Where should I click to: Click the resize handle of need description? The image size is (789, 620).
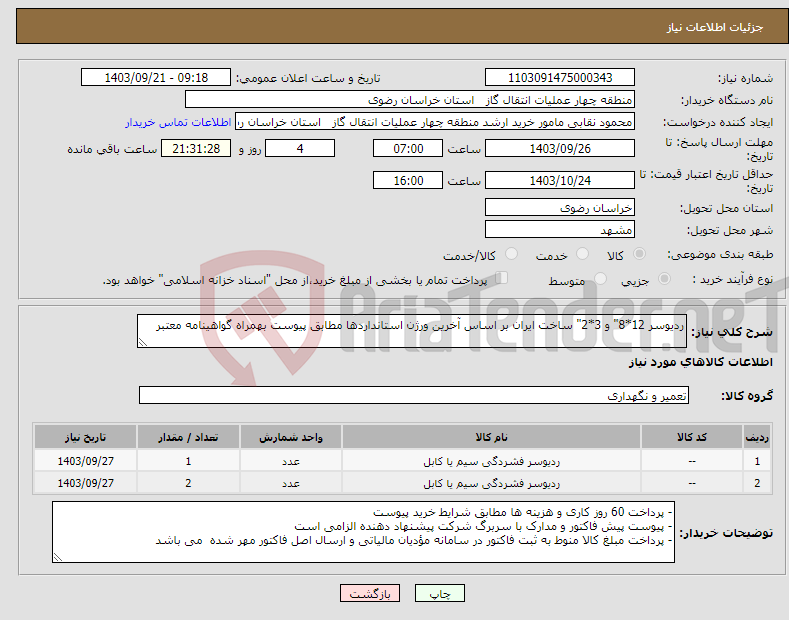coord(143,342)
